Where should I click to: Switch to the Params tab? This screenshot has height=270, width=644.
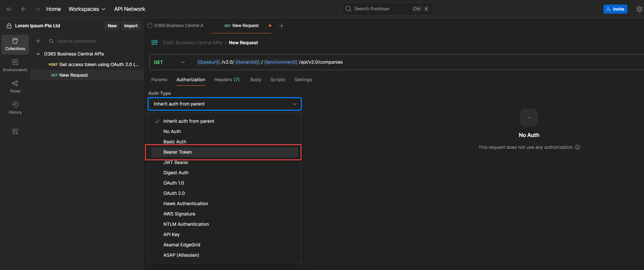click(159, 80)
